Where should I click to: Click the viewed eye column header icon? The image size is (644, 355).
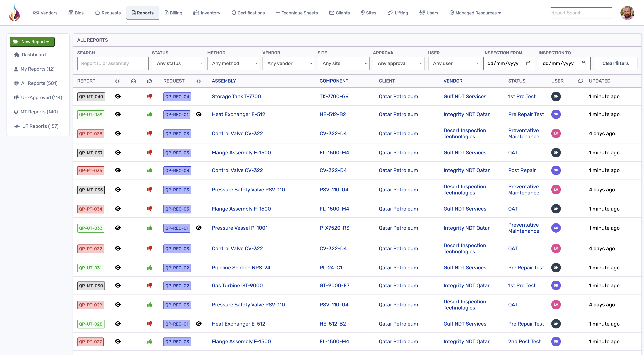point(118,81)
